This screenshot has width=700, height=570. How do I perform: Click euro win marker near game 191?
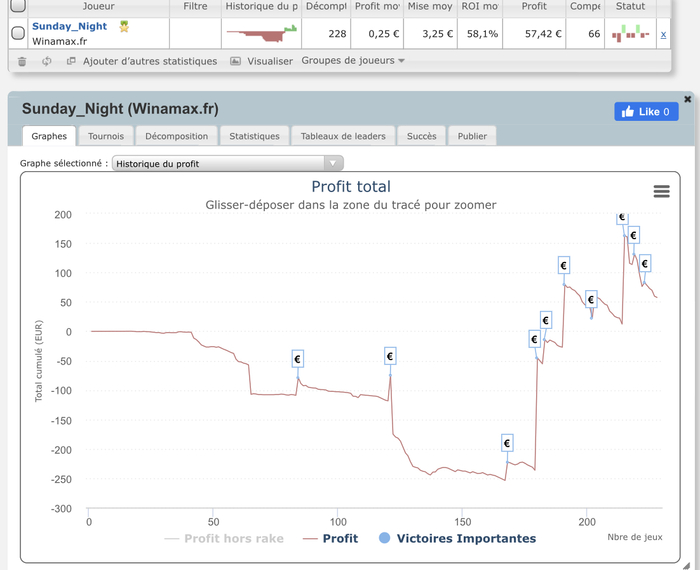pyautogui.click(x=564, y=266)
